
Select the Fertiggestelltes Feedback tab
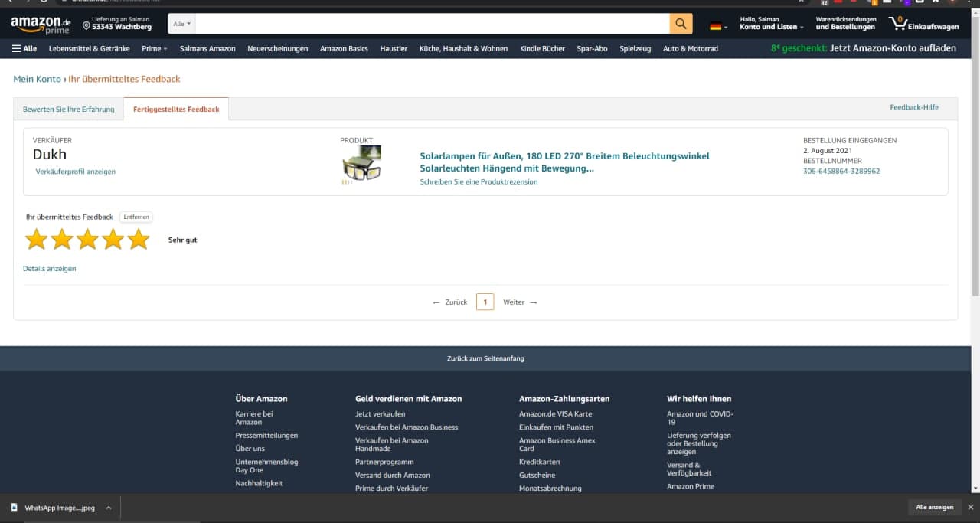pos(176,110)
